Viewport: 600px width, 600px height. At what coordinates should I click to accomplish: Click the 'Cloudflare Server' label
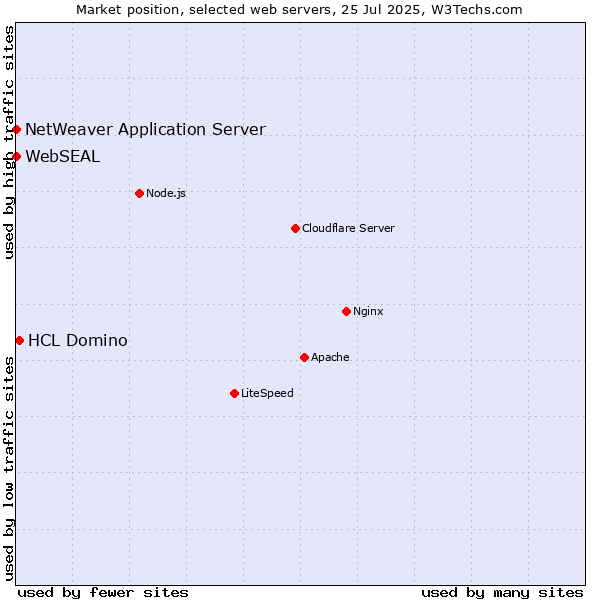[x=348, y=228]
